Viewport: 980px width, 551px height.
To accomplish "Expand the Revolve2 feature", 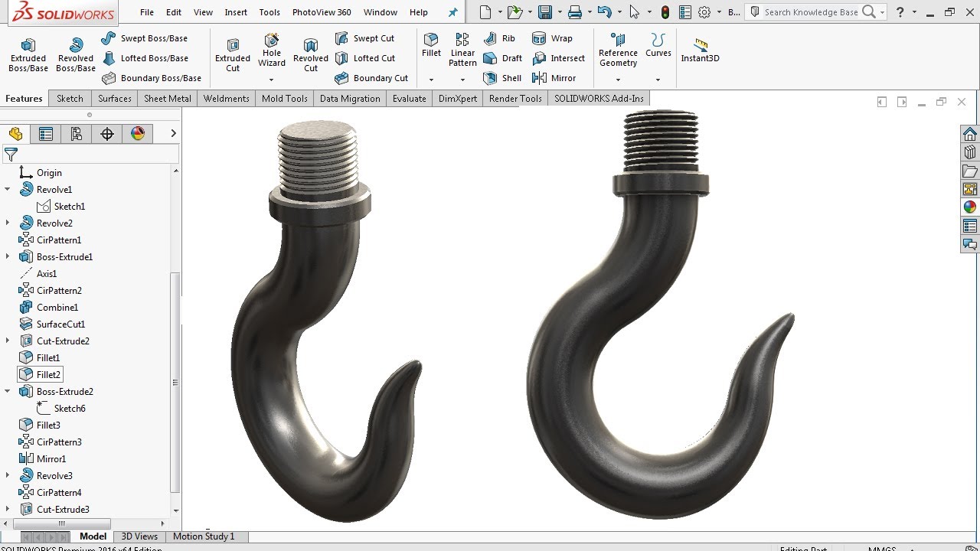I will click(x=8, y=223).
